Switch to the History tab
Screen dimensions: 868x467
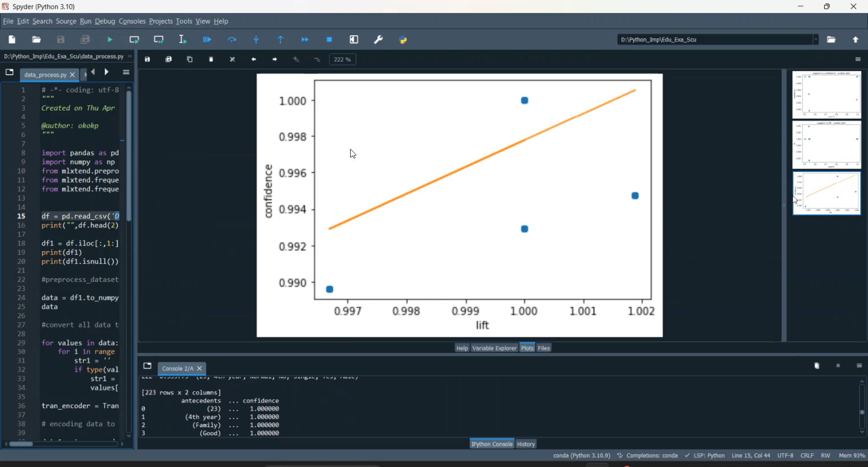(x=526, y=444)
